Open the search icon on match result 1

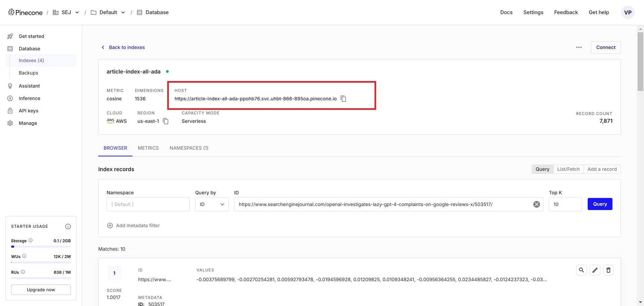point(582,270)
